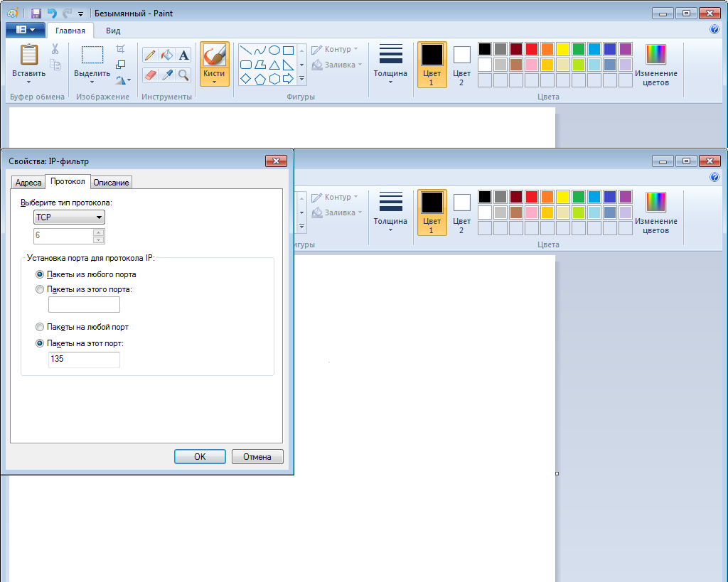Pick the red swatch in the top palette

coord(532,49)
